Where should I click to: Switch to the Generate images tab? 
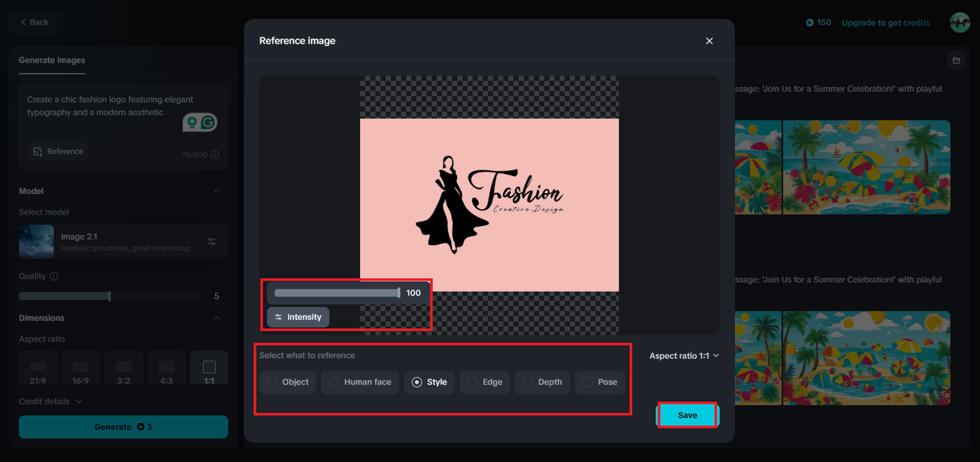pyautogui.click(x=52, y=60)
